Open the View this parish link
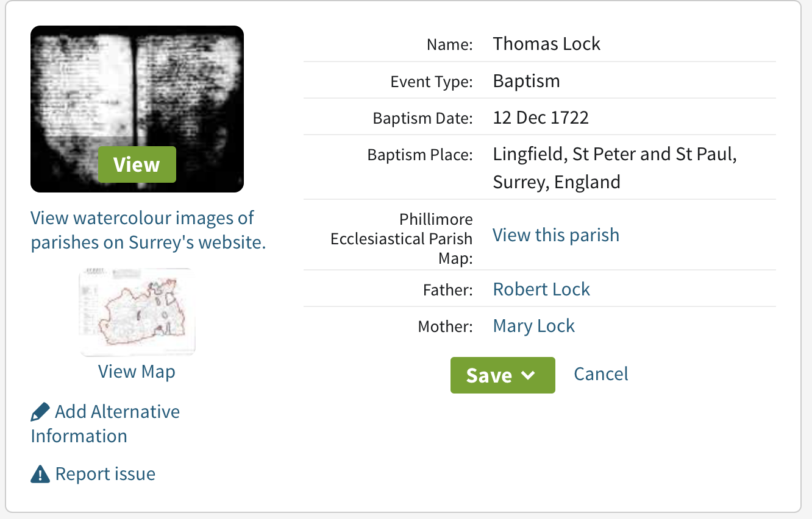 [555, 235]
